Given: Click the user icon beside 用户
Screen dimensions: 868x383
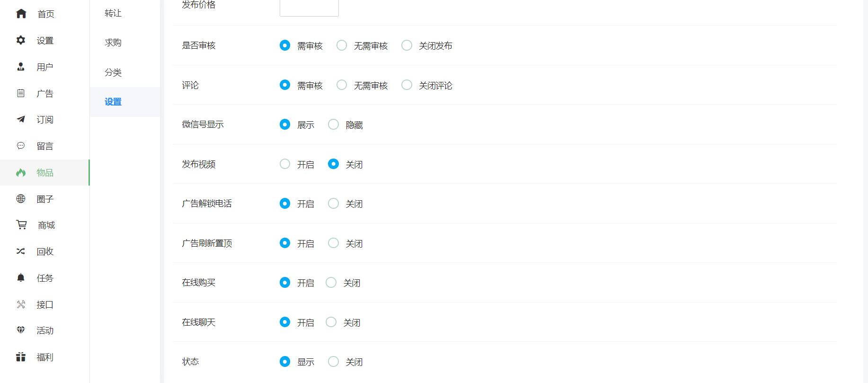Looking at the screenshot, I should pos(21,67).
